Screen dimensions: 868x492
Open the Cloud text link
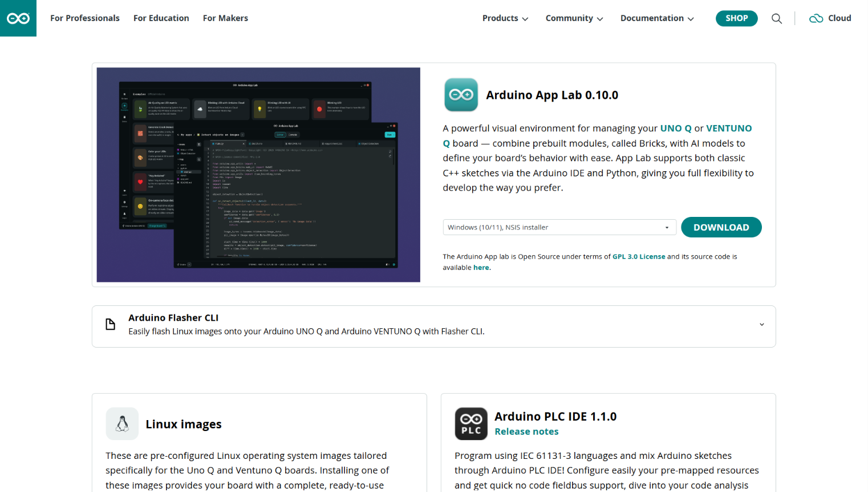coord(839,18)
